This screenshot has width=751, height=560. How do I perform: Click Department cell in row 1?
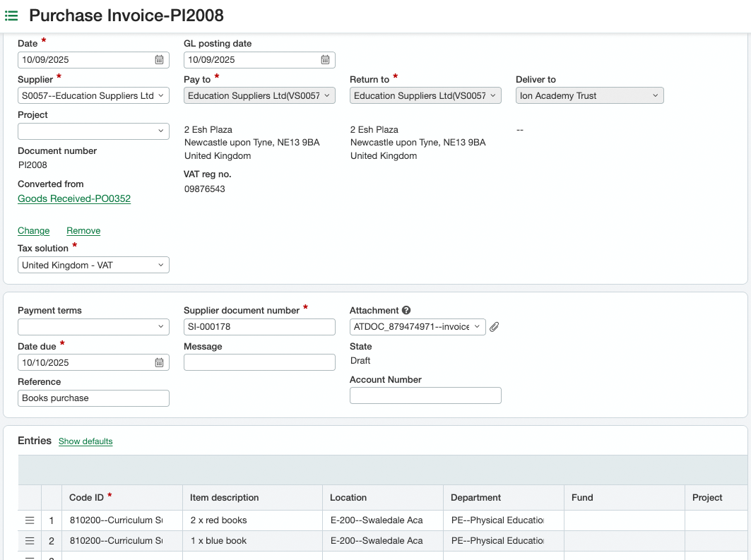[x=504, y=520]
